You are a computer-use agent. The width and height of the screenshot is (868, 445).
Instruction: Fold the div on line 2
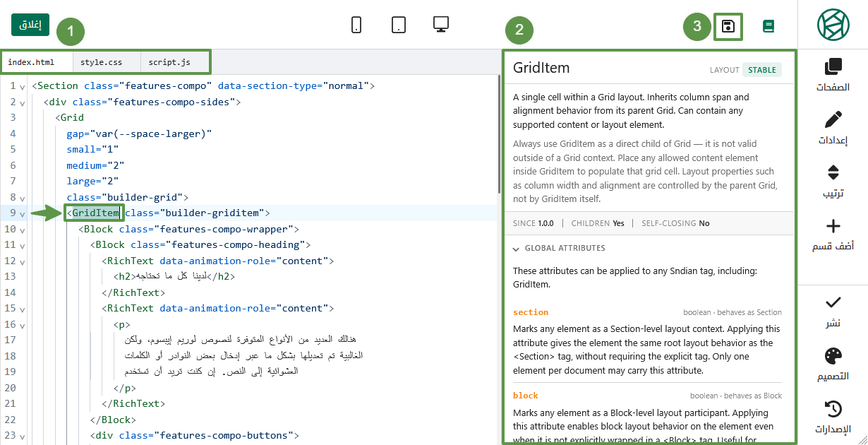pos(23,102)
